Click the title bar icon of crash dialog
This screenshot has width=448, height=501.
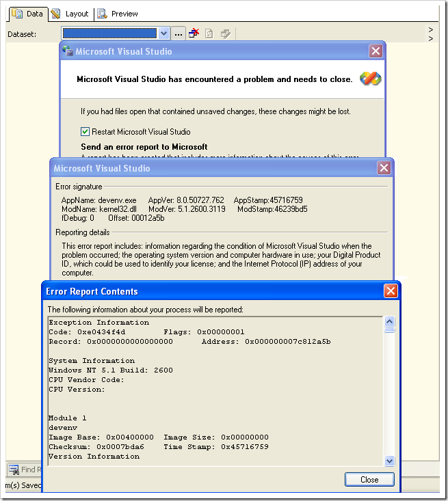pyautogui.click(x=68, y=51)
